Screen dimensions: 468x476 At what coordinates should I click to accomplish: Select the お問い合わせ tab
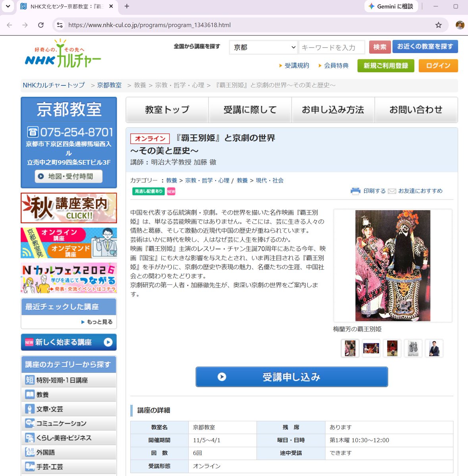416,110
